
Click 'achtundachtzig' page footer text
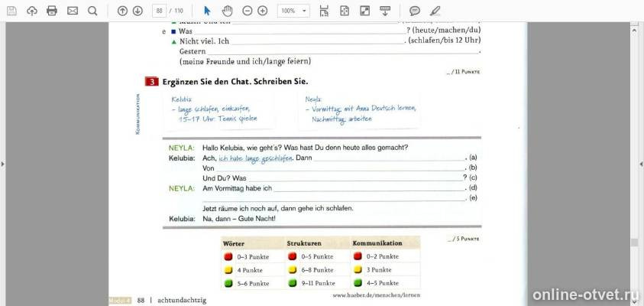(x=182, y=300)
